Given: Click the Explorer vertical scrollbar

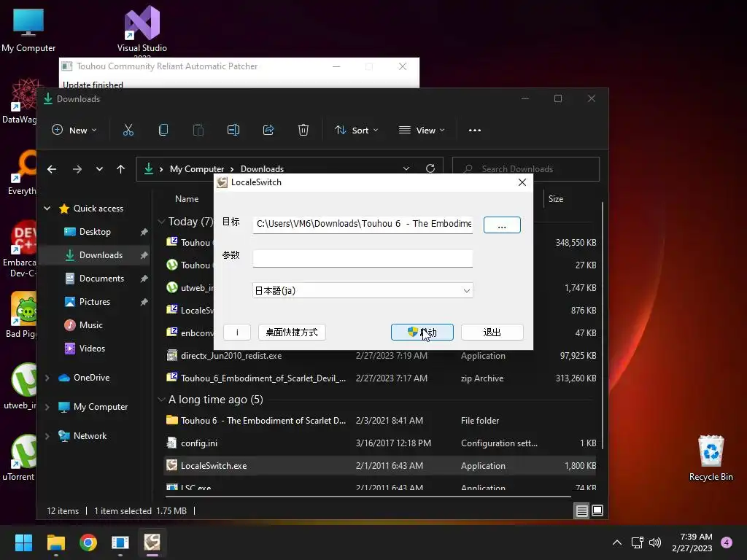Looking at the screenshot, I should pyautogui.click(x=603, y=325).
